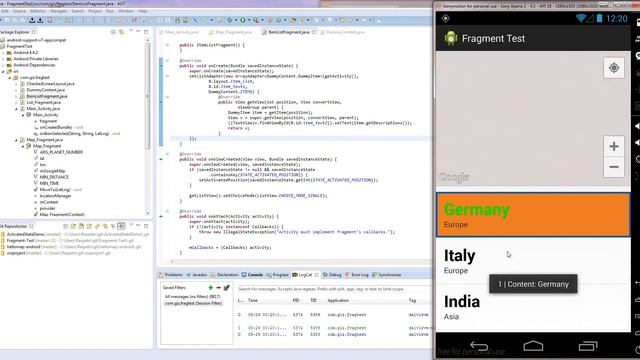
Task: Collapse all in Package Explorer toolbar
Action: (x=113, y=32)
